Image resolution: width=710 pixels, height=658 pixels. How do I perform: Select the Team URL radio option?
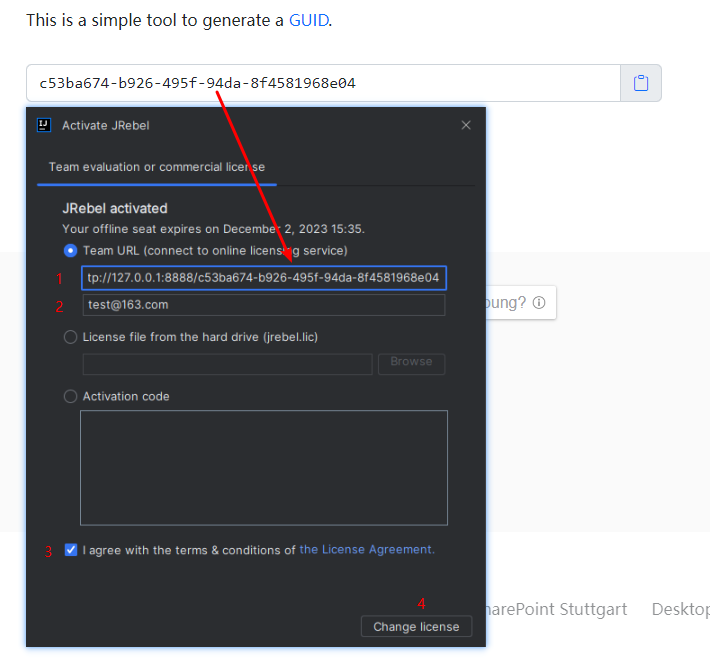pos(70,250)
